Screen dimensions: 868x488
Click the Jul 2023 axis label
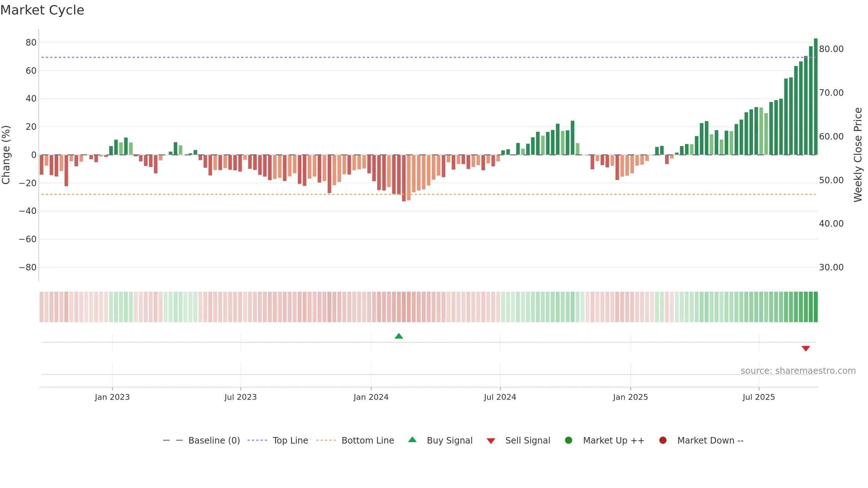pyautogui.click(x=241, y=397)
